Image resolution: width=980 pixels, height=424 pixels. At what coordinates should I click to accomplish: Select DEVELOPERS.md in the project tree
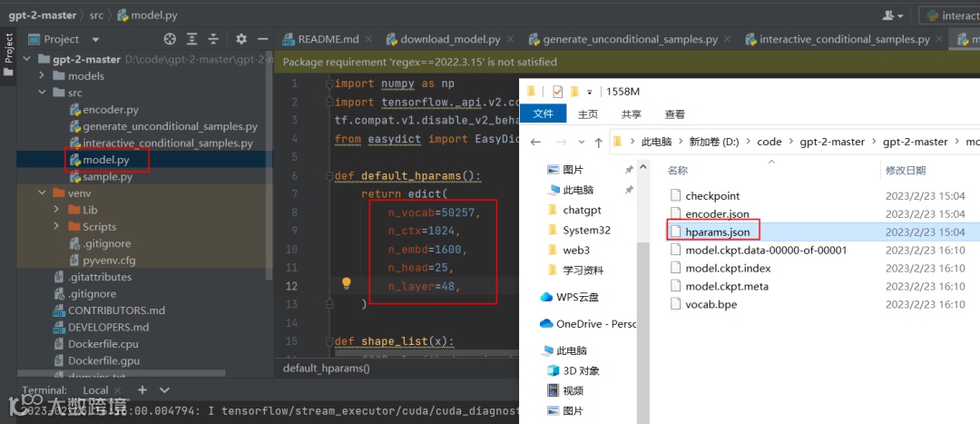(x=109, y=327)
